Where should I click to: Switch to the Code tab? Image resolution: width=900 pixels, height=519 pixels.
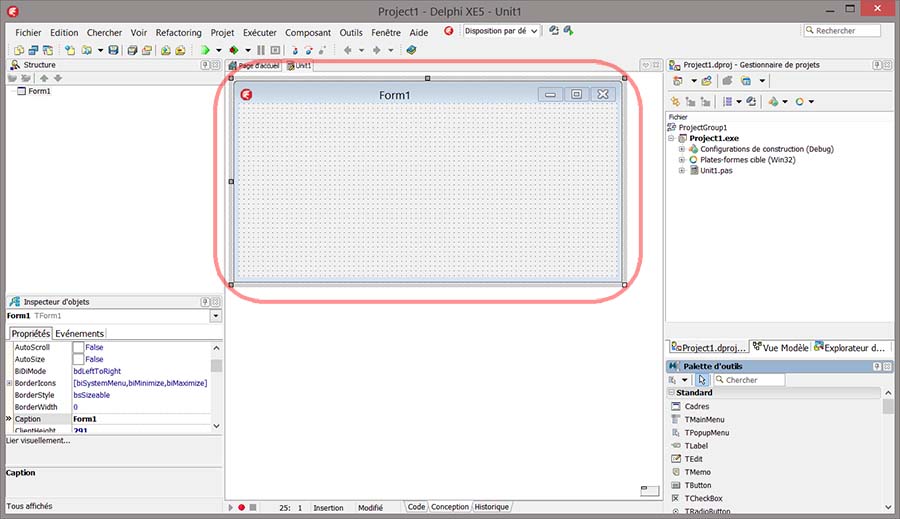click(x=416, y=507)
